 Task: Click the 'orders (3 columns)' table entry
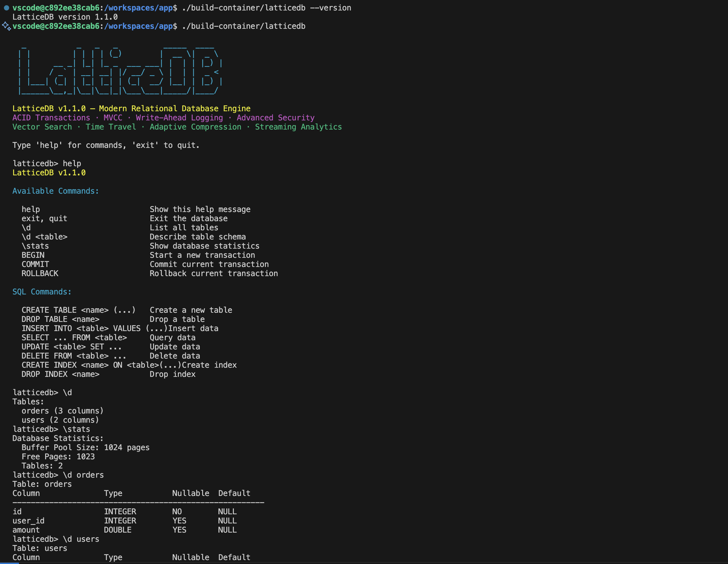(x=63, y=411)
